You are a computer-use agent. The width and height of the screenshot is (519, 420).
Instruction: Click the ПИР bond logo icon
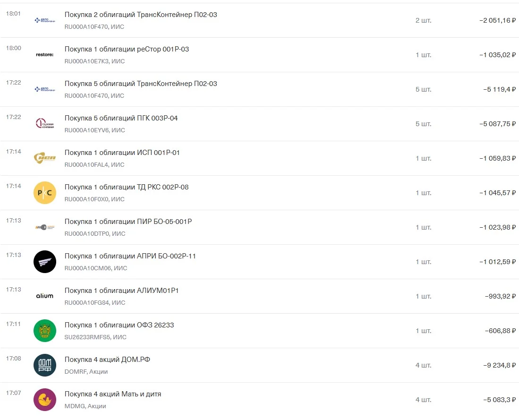point(45,227)
